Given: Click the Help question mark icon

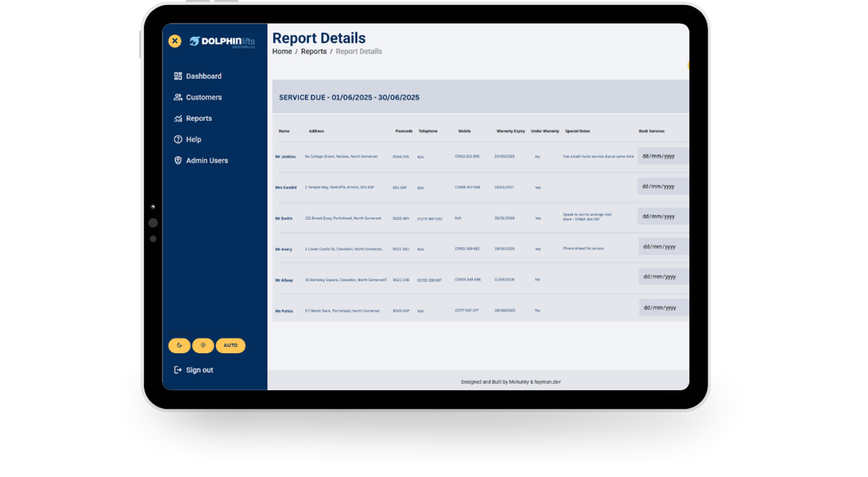Looking at the screenshot, I should [x=178, y=139].
